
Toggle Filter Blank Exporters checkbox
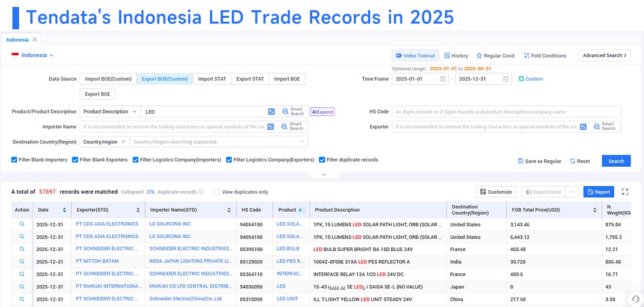pyautogui.click(x=75, y=160)
